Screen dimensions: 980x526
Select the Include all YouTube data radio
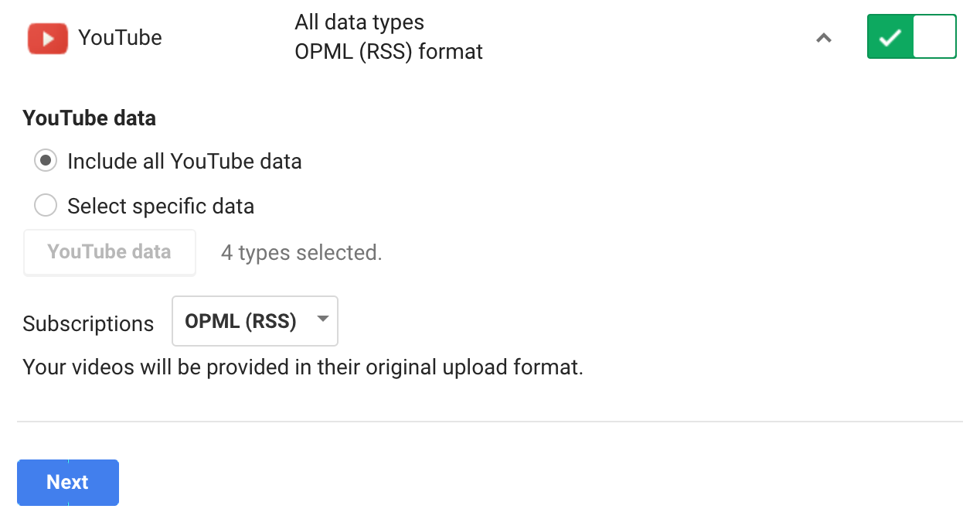pyautogui.click(x=46, y=161)
